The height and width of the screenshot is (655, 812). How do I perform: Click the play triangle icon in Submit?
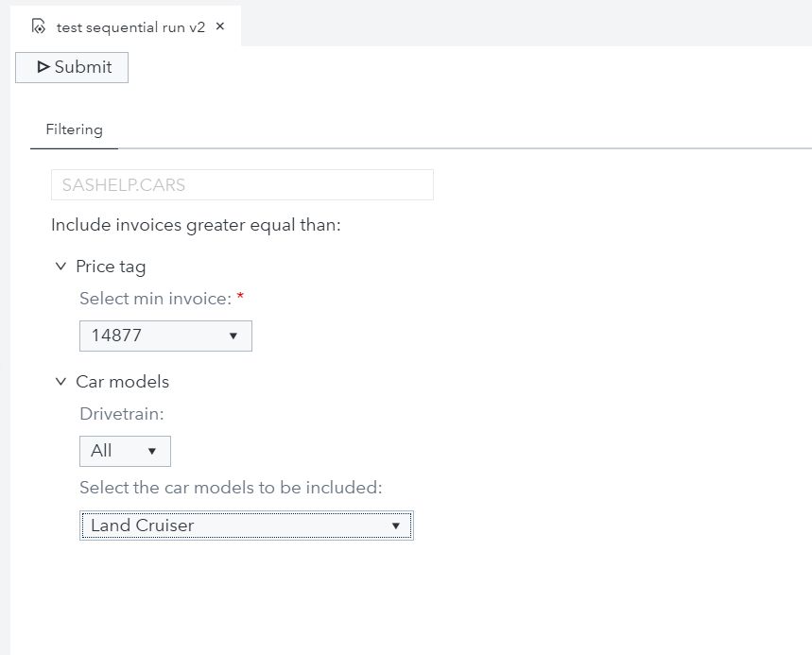click(x=43, y=67)
